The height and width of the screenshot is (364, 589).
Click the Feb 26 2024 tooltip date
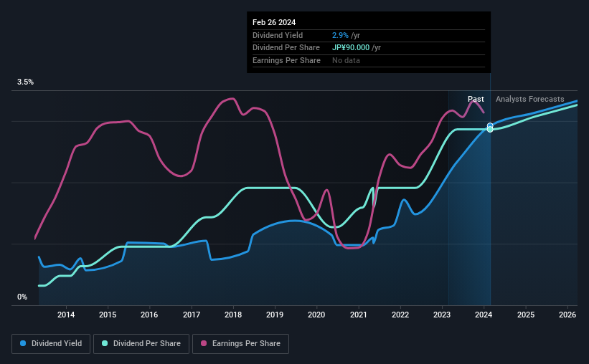pos(274,22)
